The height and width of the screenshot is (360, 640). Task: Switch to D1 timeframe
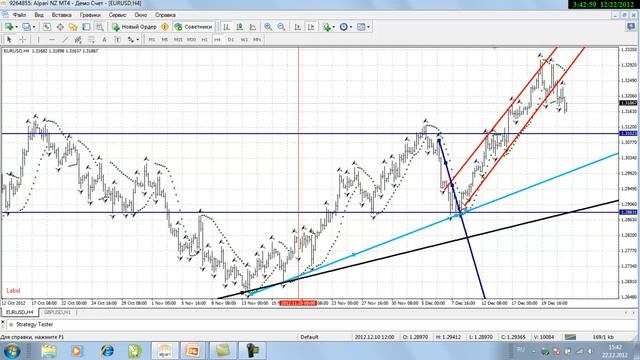point(231,40)
